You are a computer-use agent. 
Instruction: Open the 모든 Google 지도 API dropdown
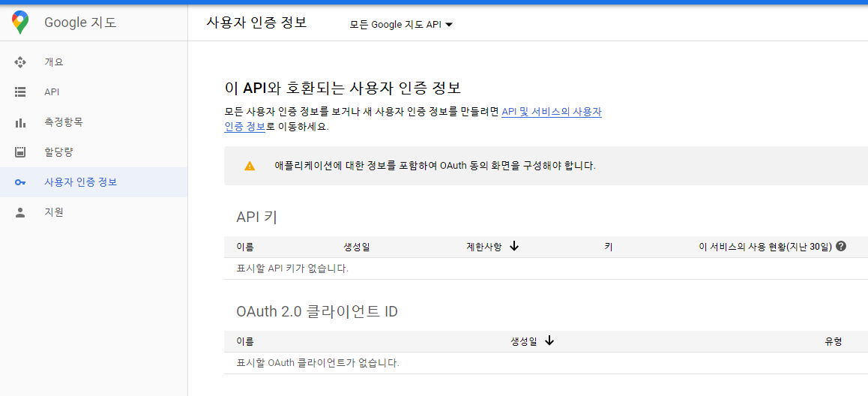click(x=401, y=24)
